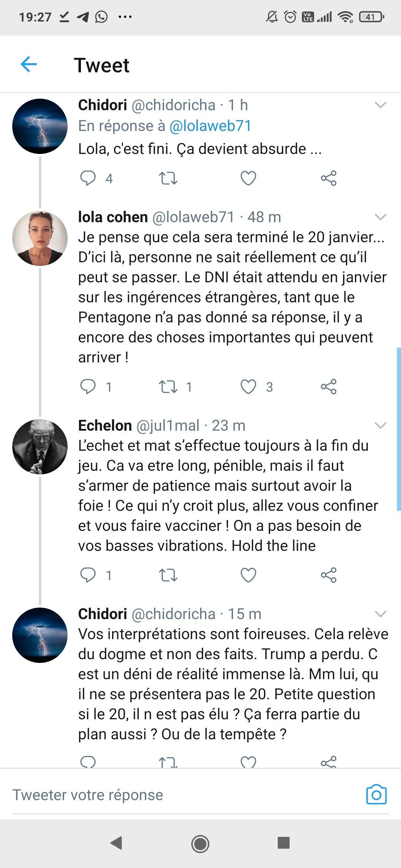Reply to Chidori's "Lola, c'est fini" tweet
Image resolution: width=401 pixels, height=868 pixels.
[x=88, y=178]
